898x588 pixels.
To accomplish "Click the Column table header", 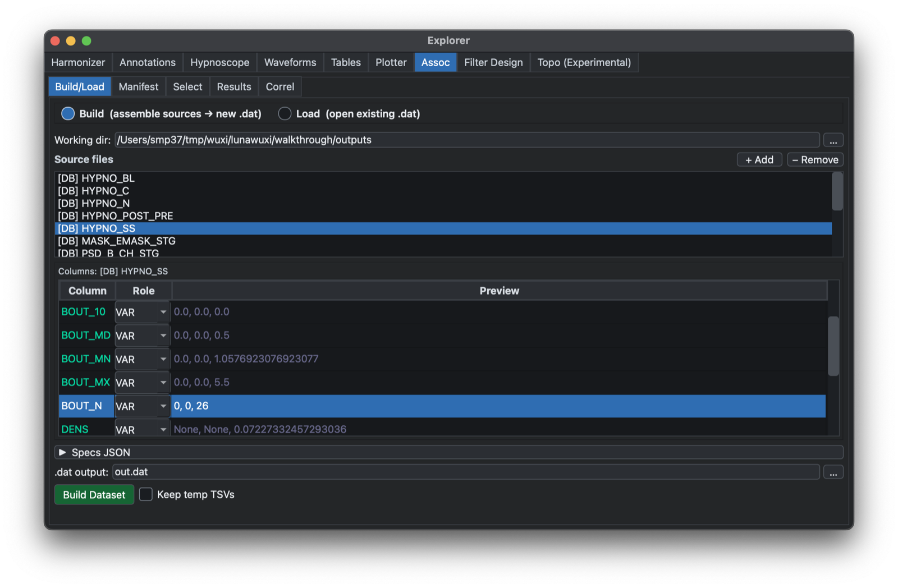I will tap(88, 291).
